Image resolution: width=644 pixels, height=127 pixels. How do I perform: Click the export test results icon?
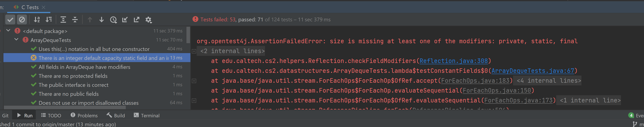click(x=136, y=20)
